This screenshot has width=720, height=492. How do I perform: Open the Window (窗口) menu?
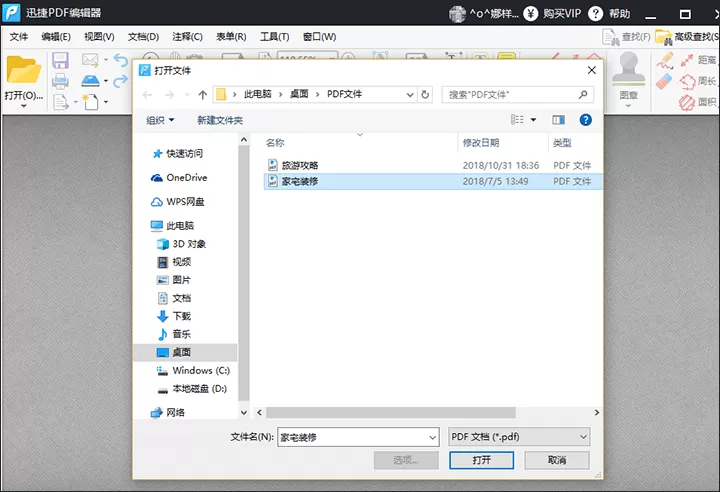[x=320, y=37]
